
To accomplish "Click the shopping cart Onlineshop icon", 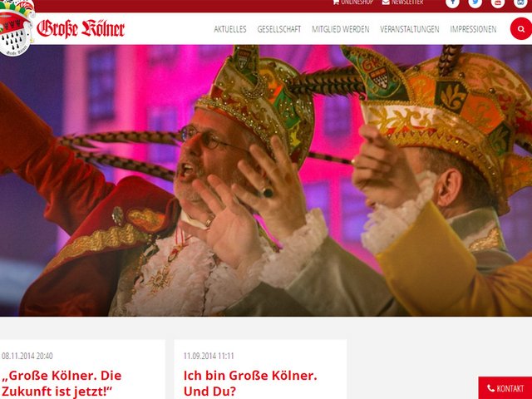I will (336, 2).
